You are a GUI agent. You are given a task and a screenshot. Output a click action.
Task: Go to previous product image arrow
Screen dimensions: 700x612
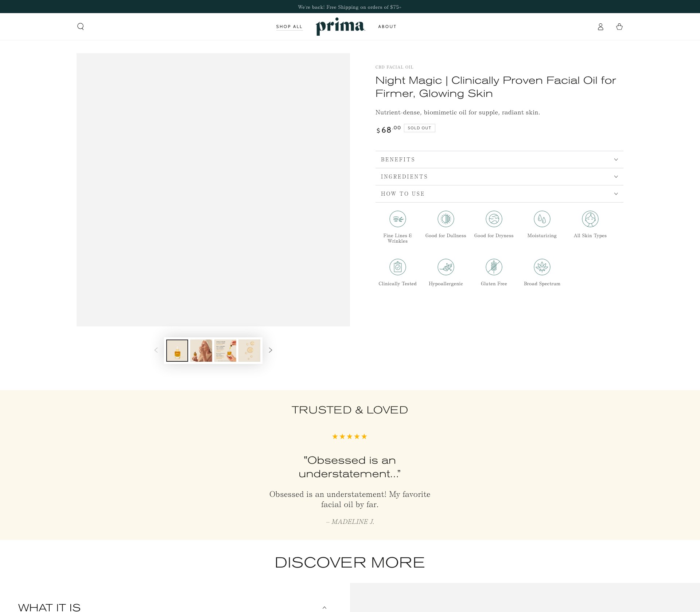coord(156,350)
